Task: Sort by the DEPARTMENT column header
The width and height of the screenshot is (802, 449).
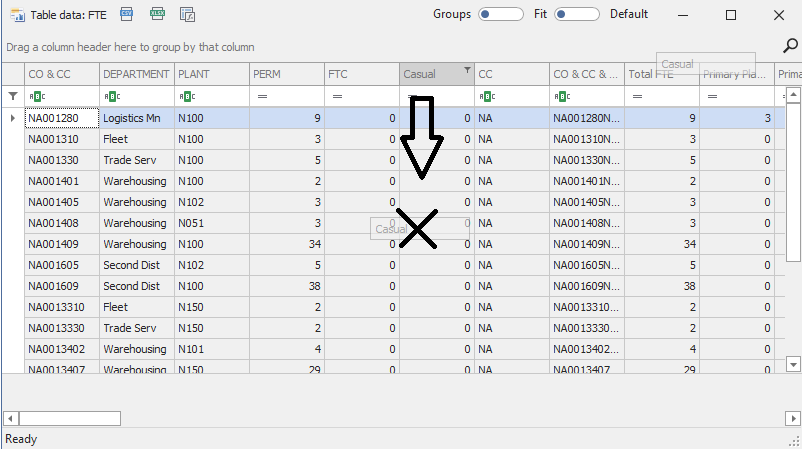Action: 136,74
